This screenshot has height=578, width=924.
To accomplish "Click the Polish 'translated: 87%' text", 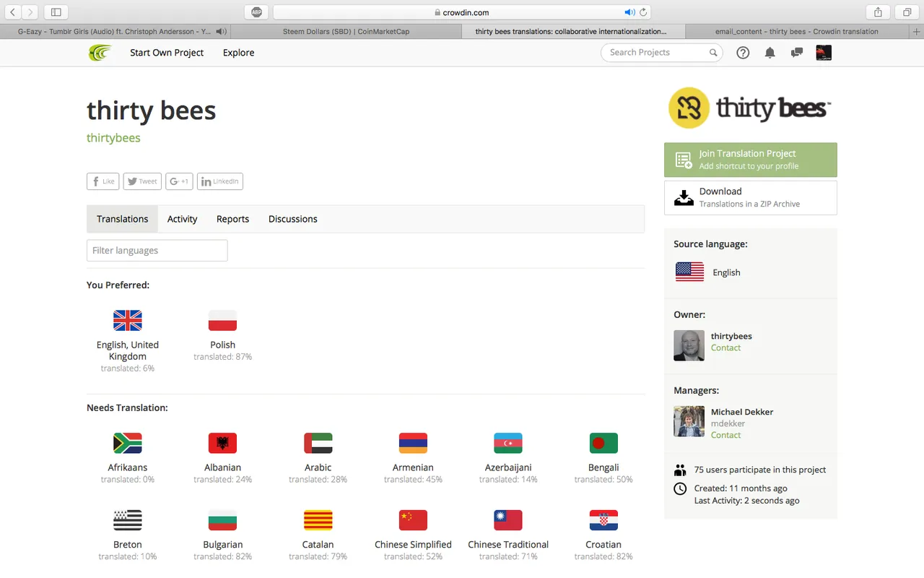I will (x=222, y=357).
